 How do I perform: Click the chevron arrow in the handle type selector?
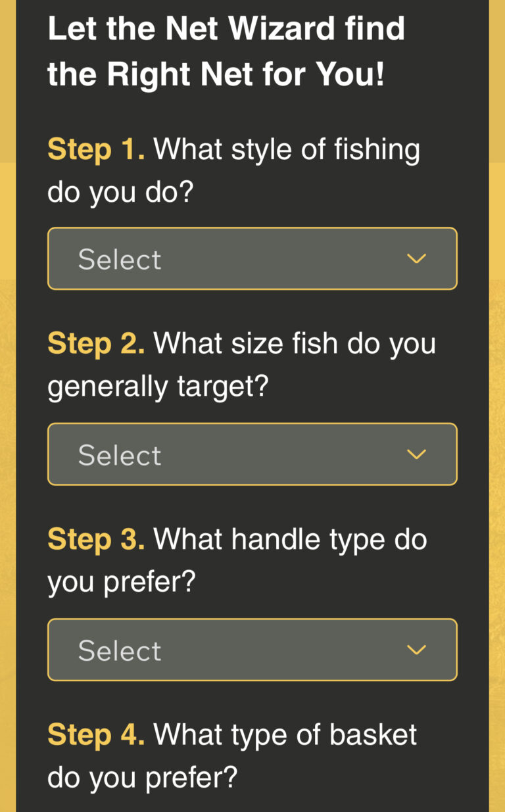[x=417, y=650]
